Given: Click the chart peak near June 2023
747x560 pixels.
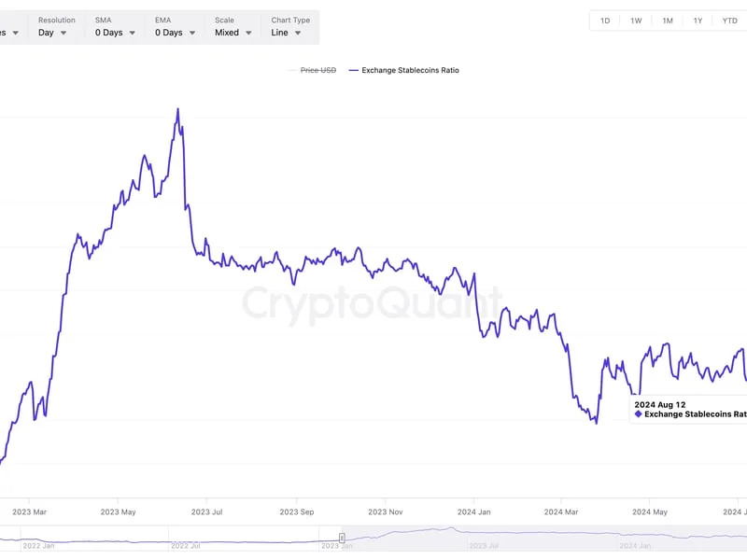Looking at the screenshot, I should click(178, 109).
